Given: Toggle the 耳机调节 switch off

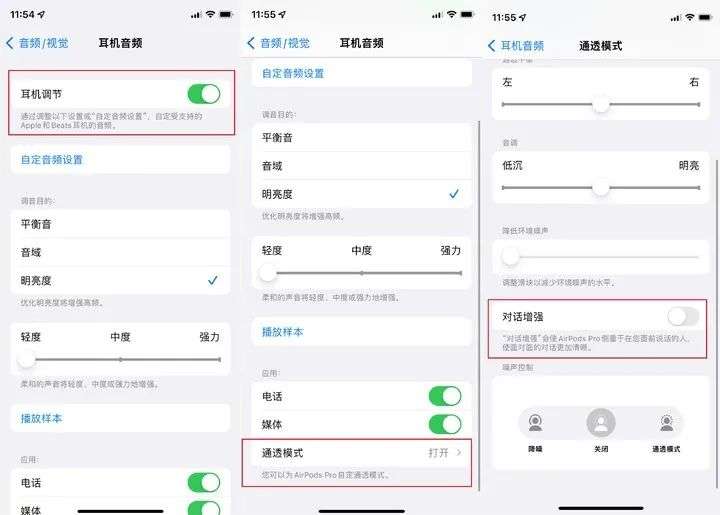Looking at the screenshot, I should click(204, 94).
